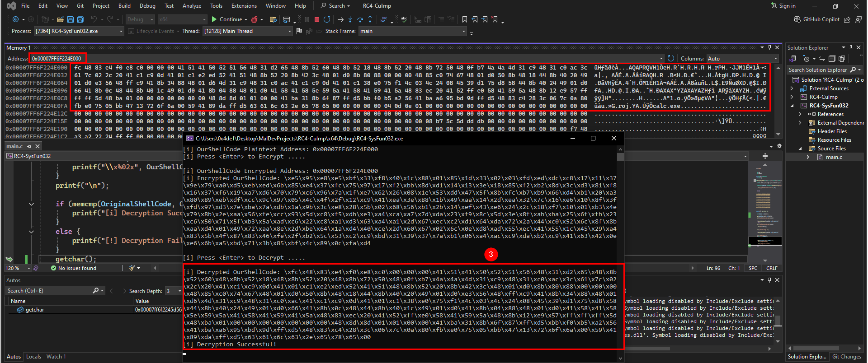Click the Hot Reload flame icon
868x363 pixels.
[255, 19]
